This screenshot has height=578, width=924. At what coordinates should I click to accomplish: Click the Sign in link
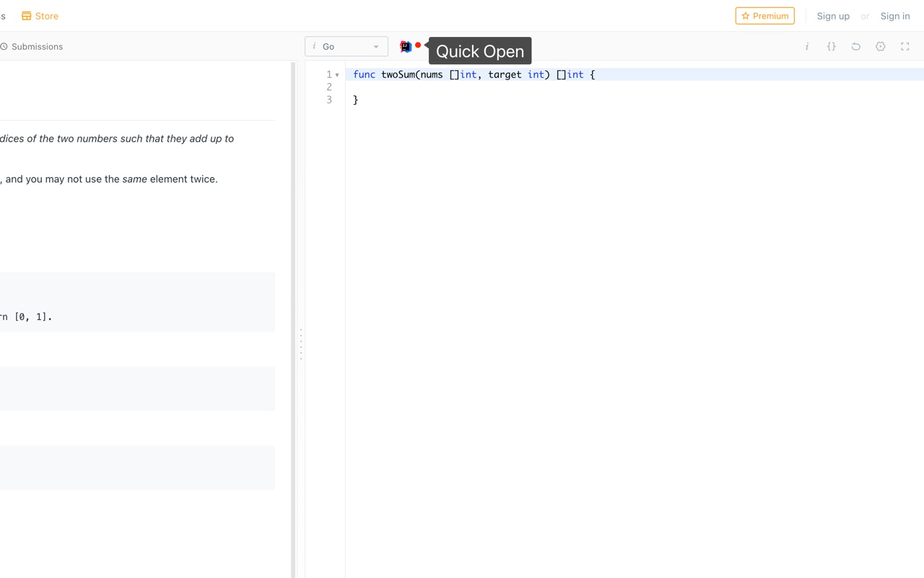click(x=894, y=15)
